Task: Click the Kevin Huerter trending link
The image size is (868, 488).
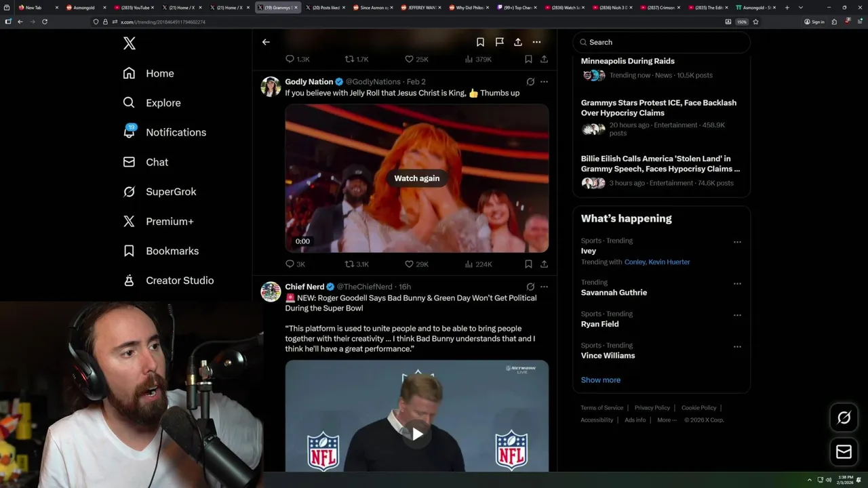Action: 669,262
